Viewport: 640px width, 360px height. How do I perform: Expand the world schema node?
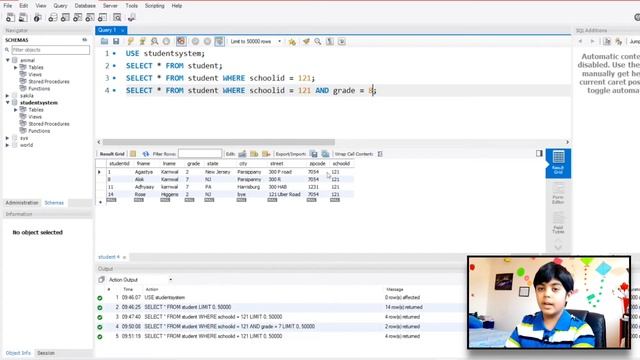[x=7, y=145]
